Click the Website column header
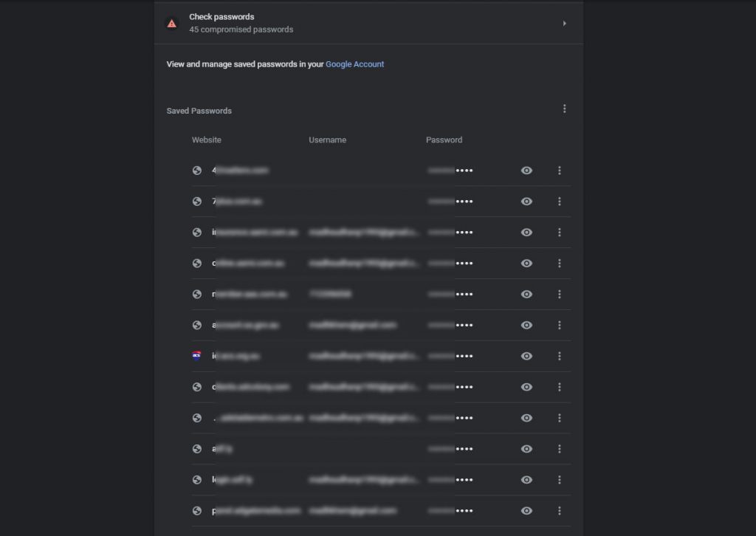756x536 pixels. click(207, 140)
